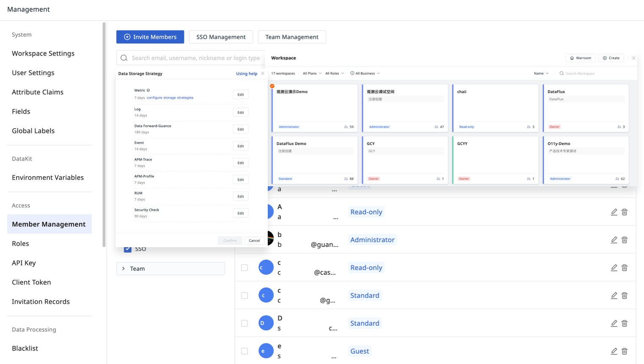Edit the Administrator member b

point(614,240)
